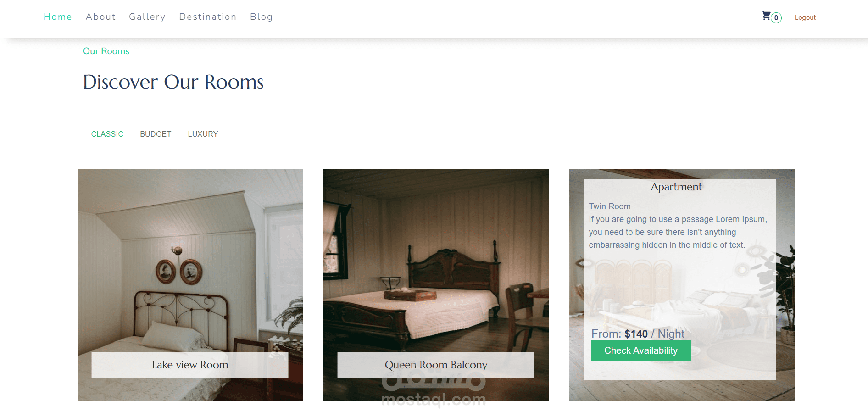Go to the Home nav link
Viewport: 868px width, 417px height.
58,17
